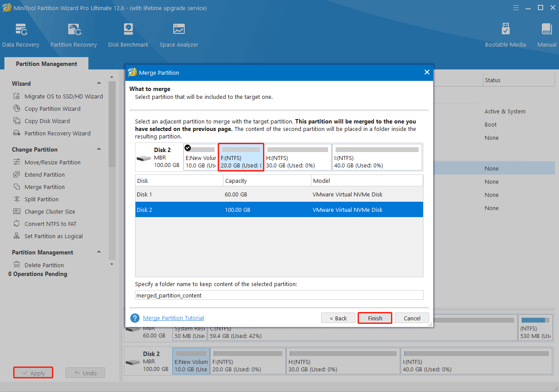Select System Reserved 50 MB partition block
Image resolution: width=559 pixels, height=392 pixels.
[x=190, y=333]
